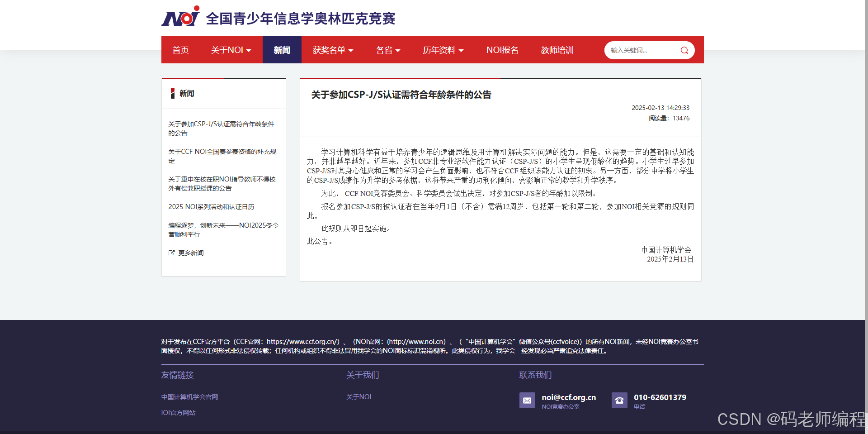The image size is (868, 434).
Task: Click the 新闻 sidebar heading
Action: click(187, 93)
